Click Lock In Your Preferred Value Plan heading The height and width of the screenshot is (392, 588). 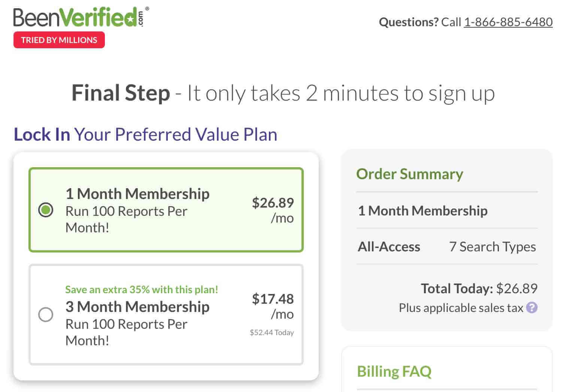tap(145, 135)
